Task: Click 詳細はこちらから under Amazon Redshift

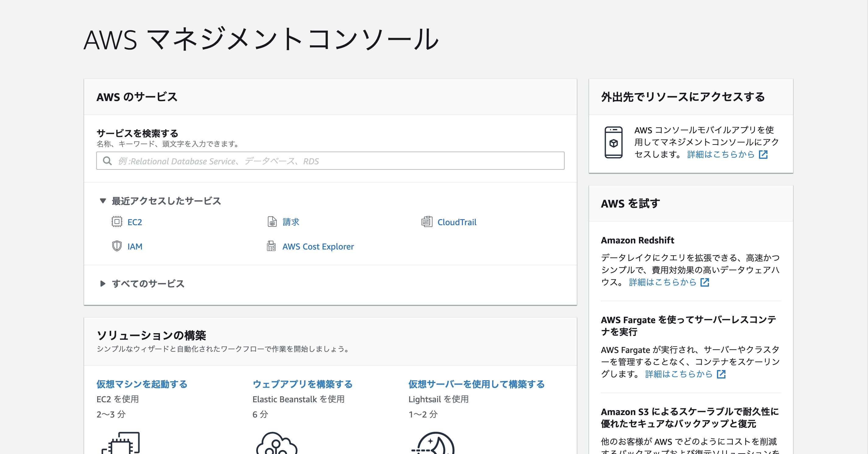Action: click(x=662, y=282)
